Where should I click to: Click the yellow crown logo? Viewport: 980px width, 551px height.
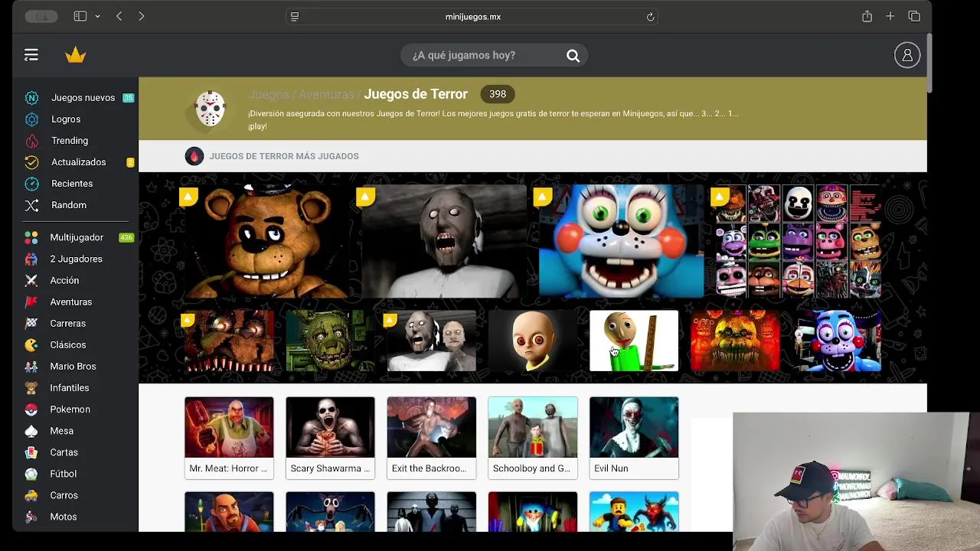coord(76,55)
